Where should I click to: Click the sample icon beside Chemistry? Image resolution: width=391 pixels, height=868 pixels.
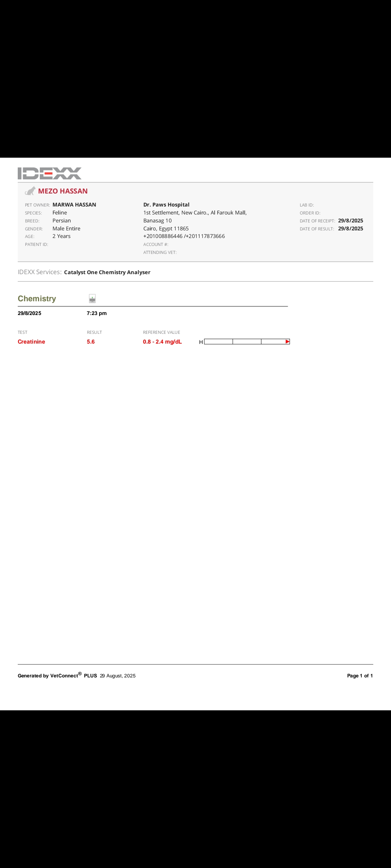[x=92, y=298]
